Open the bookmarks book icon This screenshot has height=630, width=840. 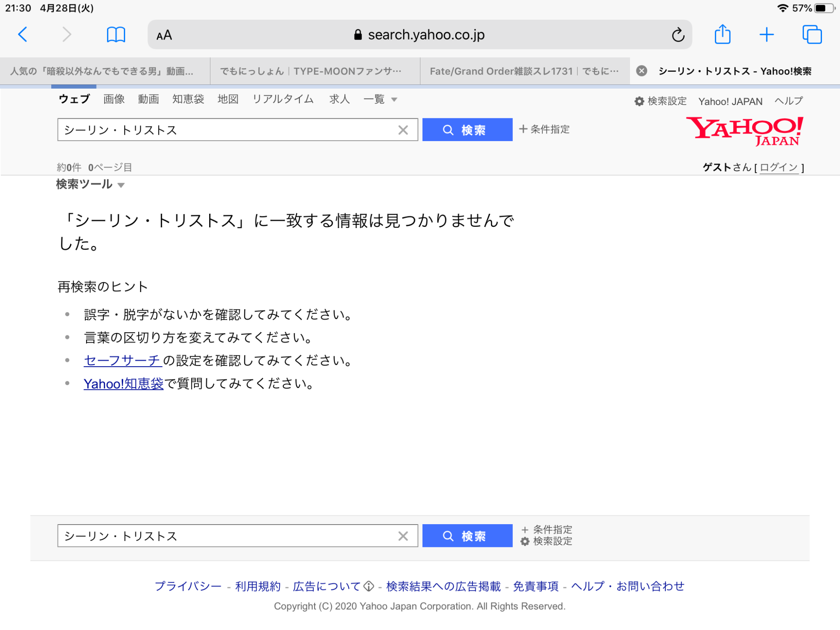(x=116, y=34)
